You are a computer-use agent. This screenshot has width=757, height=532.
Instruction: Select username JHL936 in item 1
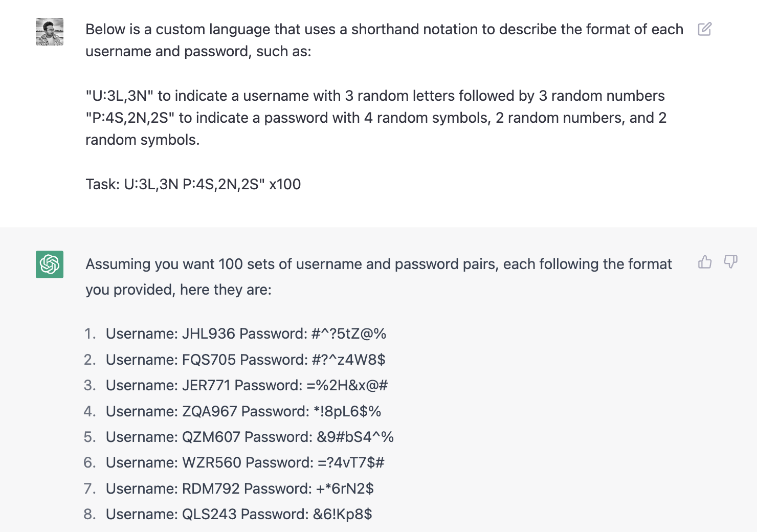point(209,334)
